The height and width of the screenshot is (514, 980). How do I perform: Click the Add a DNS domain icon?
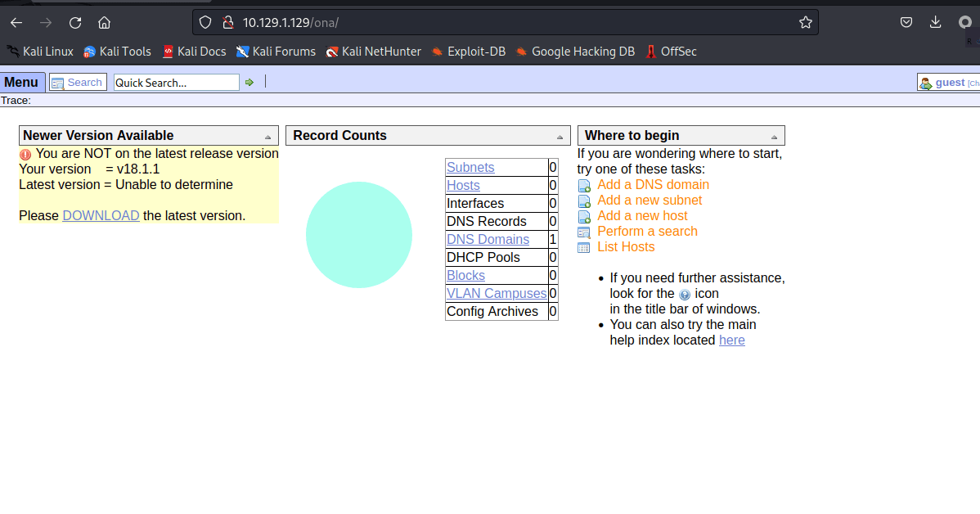(584, 186)
